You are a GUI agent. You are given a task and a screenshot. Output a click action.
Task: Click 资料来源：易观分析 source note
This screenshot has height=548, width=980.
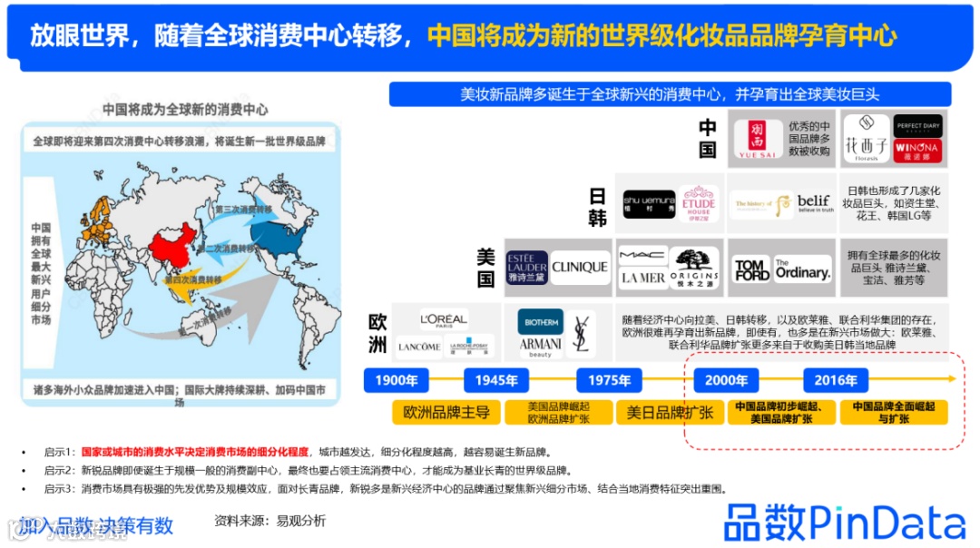click(270, 521)
